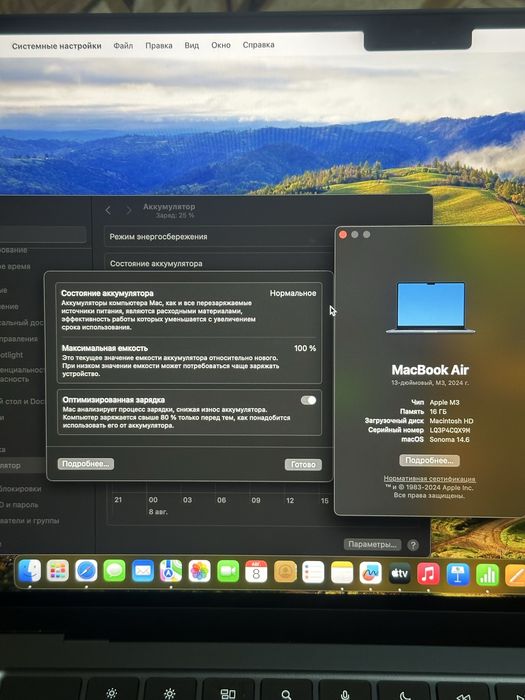Click the 100 % maximum capacity value
Image resolution: width=525 pixels, height=700 pixels.
click(305, 348)
